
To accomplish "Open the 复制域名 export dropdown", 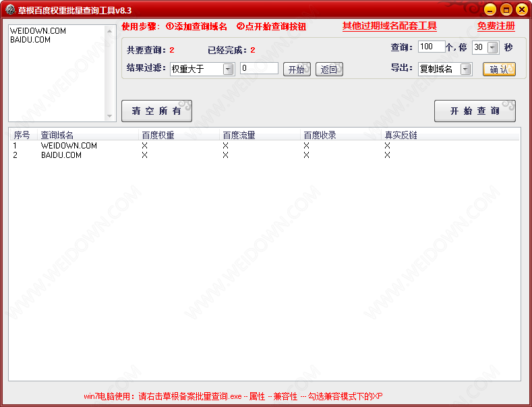I will pos(466,70).
